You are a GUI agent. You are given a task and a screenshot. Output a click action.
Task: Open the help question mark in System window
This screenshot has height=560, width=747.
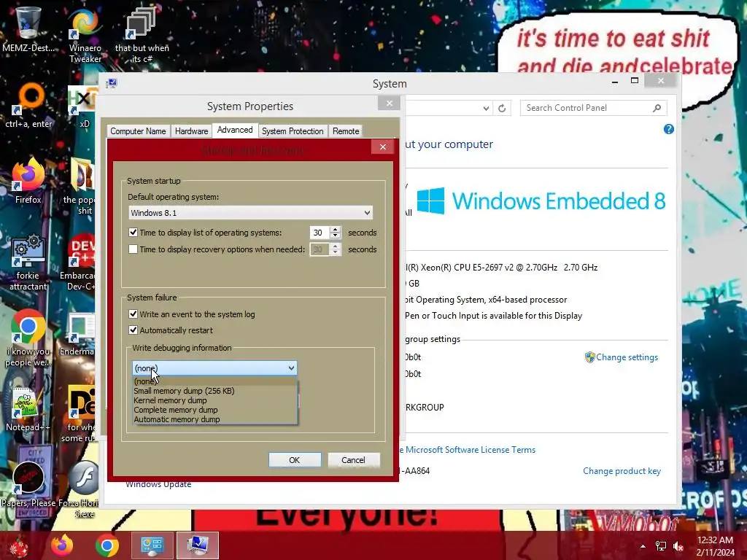tap(668, 129)
